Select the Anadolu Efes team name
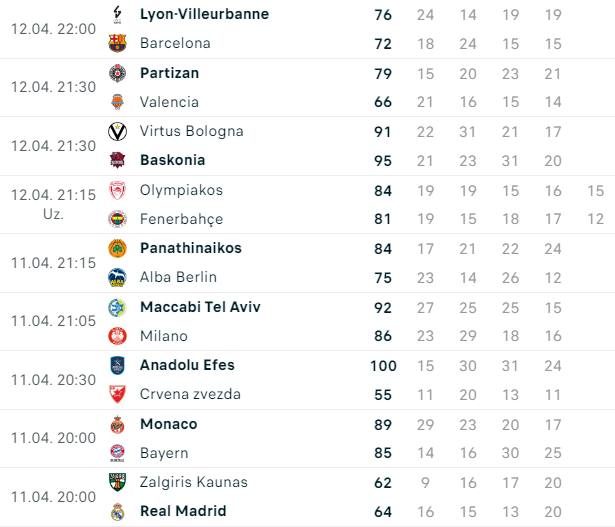The image size is (615, 527). 187,365
